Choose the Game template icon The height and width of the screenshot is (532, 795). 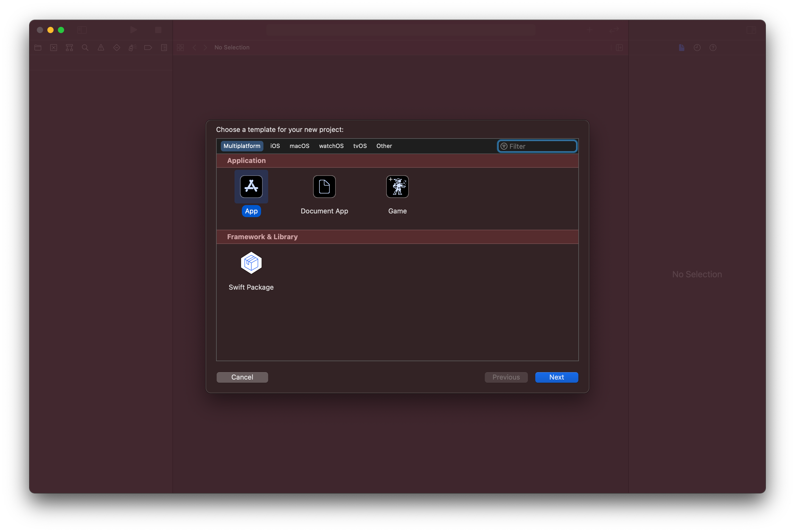[x=397, y=186]
